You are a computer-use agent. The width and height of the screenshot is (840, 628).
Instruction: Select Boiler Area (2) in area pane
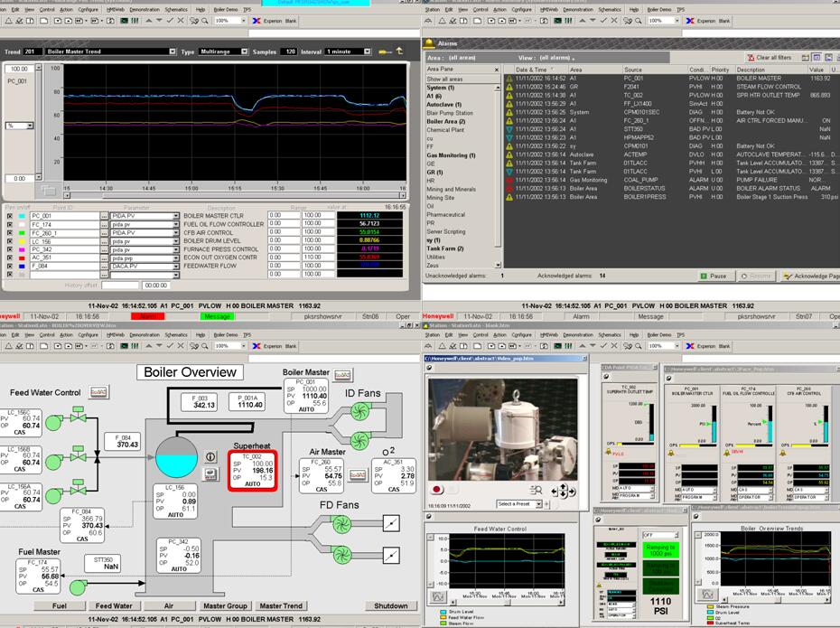(x=445, y=121)
